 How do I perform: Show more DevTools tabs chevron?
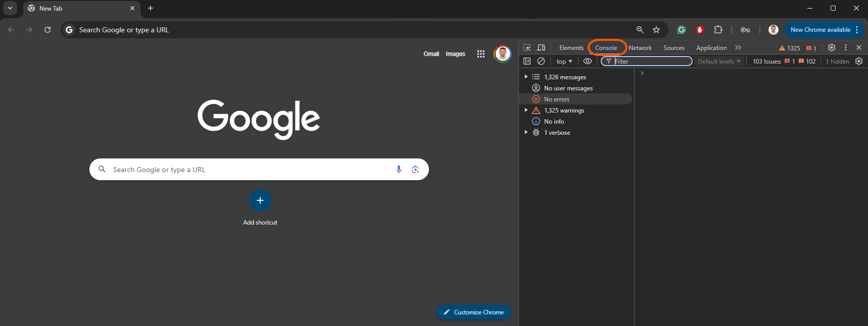pyautogui.click(x=738, y=47)
